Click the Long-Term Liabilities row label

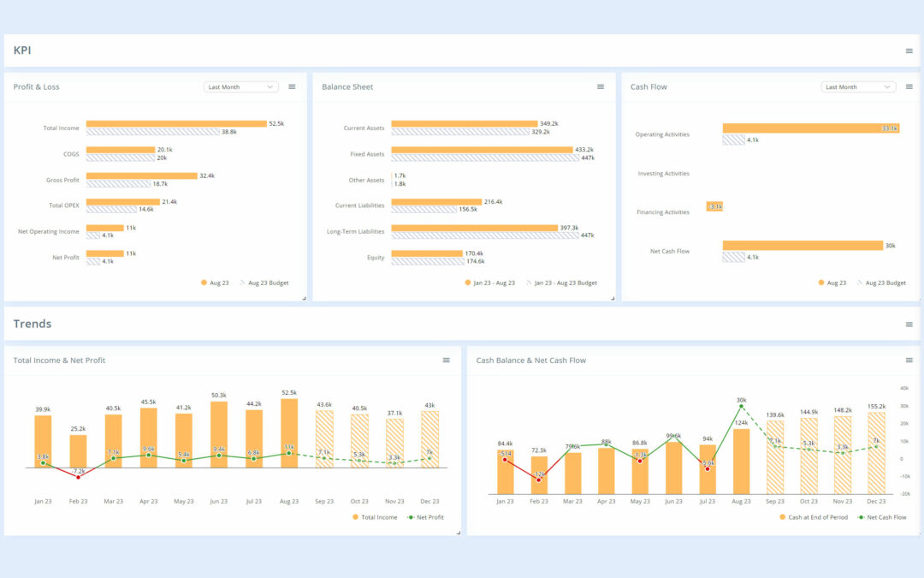(x=355, y=232)
